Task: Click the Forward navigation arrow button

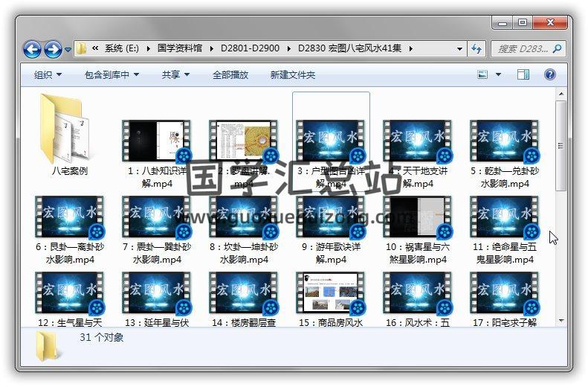Action: 53,49
